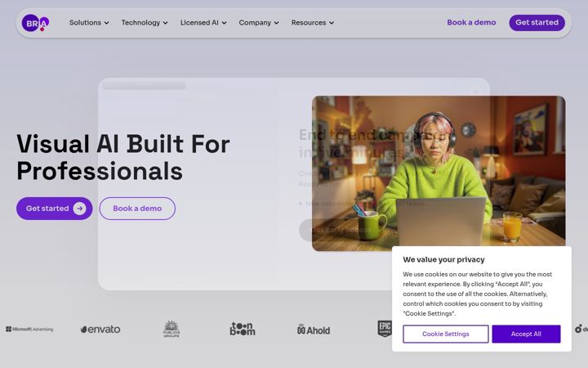Expand the Solutions menu chevron
The width and height of the screenshot is (588, 368).
[x=106, y=23]
